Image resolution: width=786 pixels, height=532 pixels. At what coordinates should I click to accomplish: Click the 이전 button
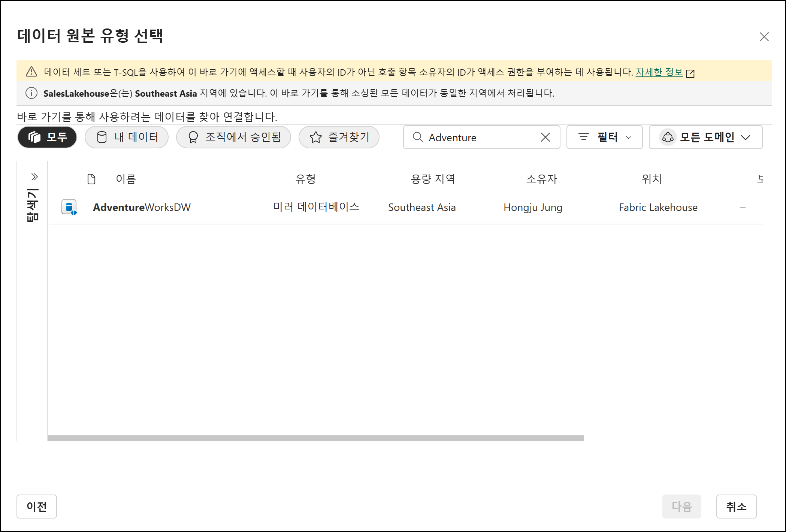[37, 507]
